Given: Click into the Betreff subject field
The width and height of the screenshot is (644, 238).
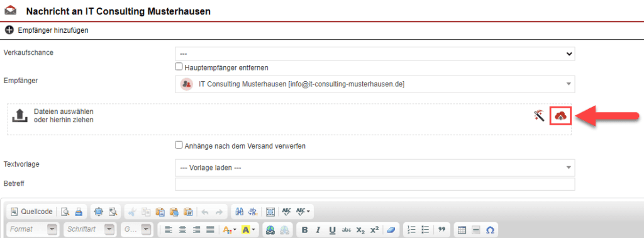Looking at the screenshot, I should click(375, 184).
